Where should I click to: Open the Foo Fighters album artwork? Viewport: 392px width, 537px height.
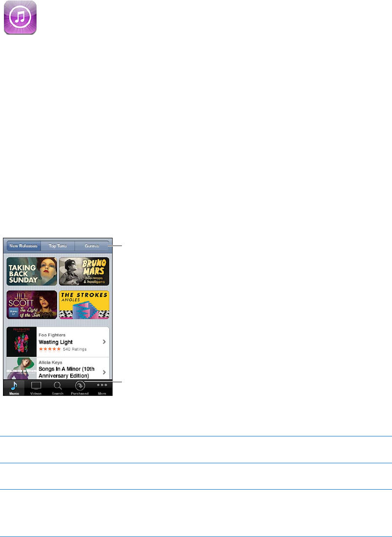point(21,342)
